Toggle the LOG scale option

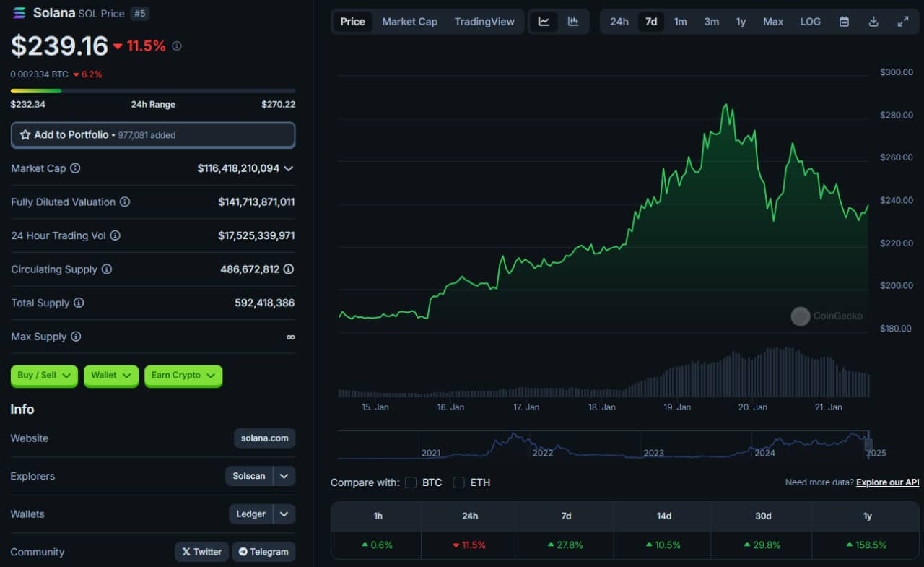[x=811, y=22]
